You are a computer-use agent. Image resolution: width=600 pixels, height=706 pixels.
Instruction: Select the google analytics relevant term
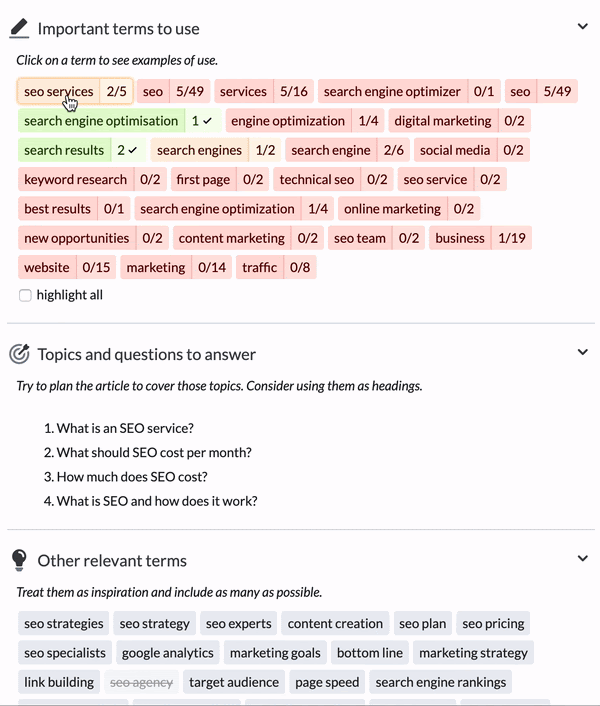point(167,652)
